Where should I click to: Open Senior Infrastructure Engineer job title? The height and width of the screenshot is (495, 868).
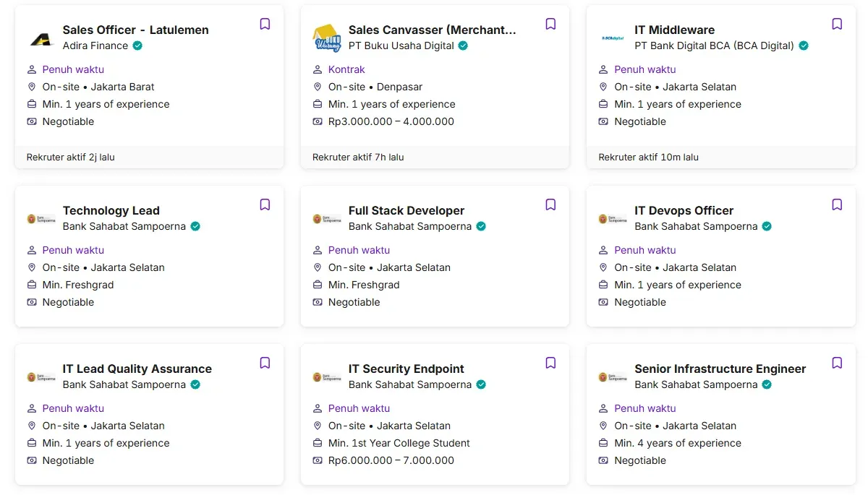(x=720, y=369)
